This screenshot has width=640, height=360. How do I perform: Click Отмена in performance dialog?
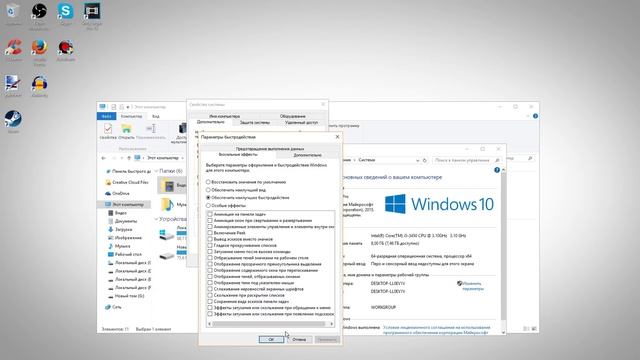[x=299, y=340]
